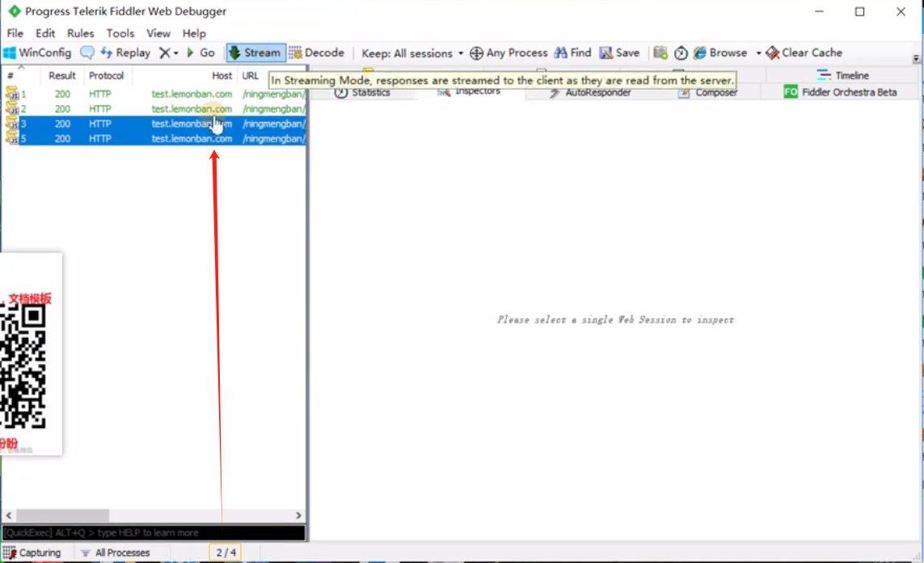Launch Browse in Internet Explorer
The image size is (924, 563).
tap(720, 53)
